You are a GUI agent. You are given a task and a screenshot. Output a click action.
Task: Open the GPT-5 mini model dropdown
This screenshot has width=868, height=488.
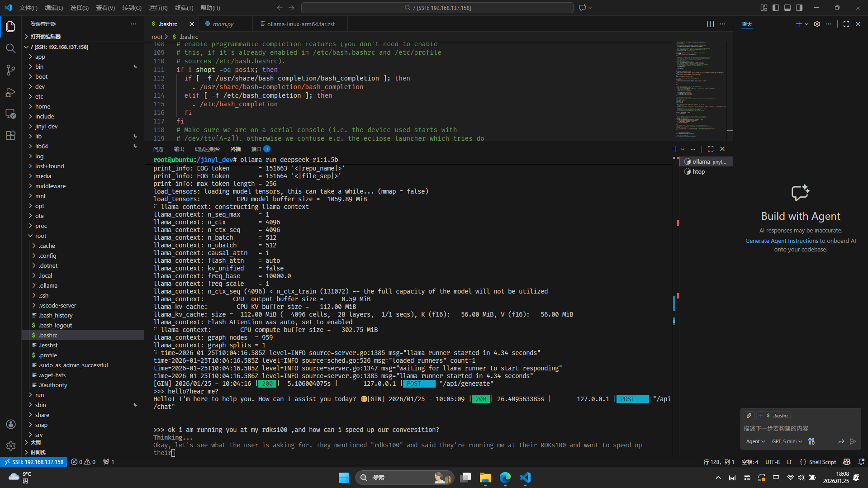coord(787,441)
